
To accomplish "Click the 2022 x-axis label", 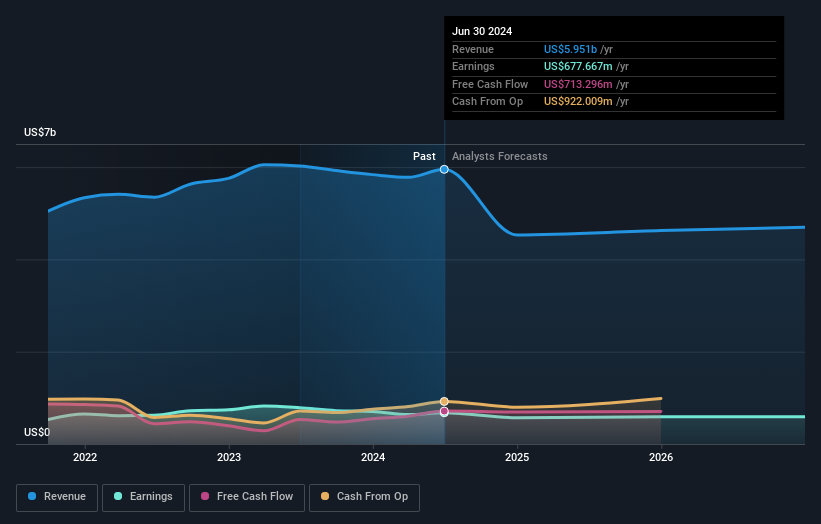I will (x=85, y=457).
